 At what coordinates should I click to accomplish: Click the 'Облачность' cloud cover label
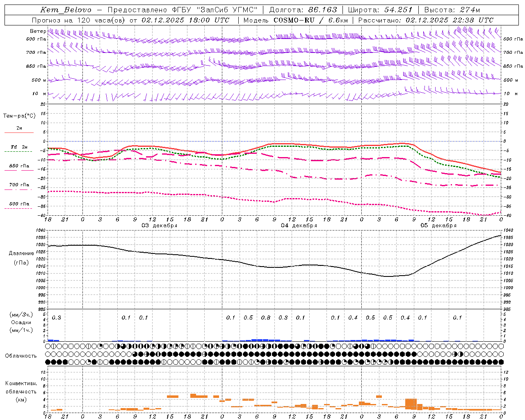click(x=21, y=356)
